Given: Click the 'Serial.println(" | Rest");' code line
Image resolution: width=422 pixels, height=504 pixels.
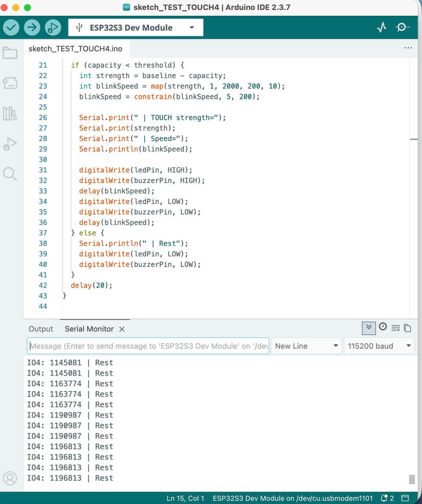Looking at the screenshot, I should pyautogui.click(x=134, y=244).
